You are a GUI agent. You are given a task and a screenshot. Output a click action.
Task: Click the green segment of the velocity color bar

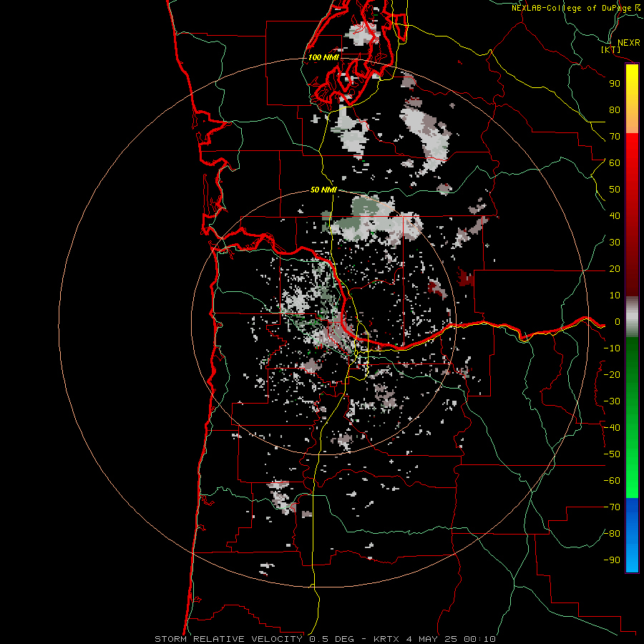[632, 417]
